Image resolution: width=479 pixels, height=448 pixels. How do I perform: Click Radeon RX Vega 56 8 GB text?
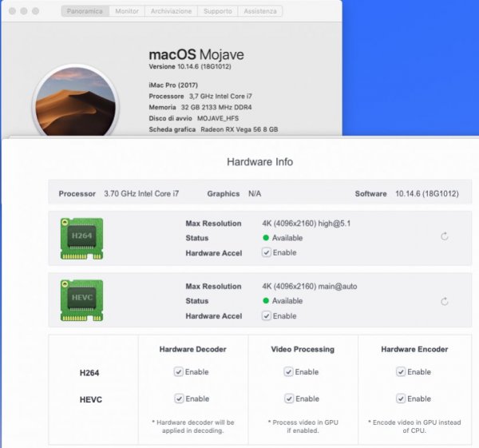pos(239,129)
